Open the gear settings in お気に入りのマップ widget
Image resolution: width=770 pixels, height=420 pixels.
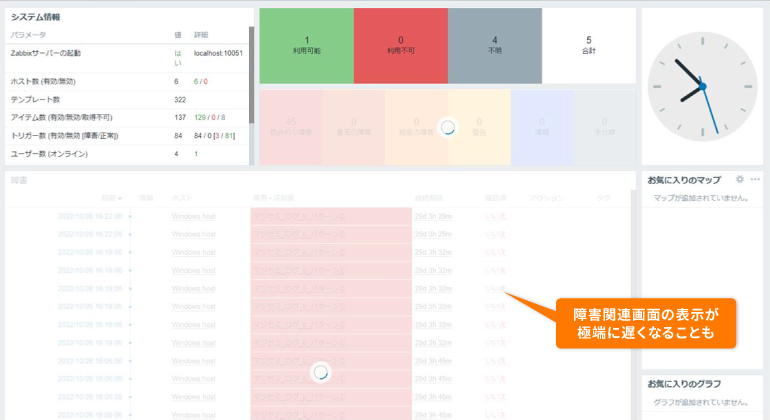pyautogui.click(x=740, y=179)
